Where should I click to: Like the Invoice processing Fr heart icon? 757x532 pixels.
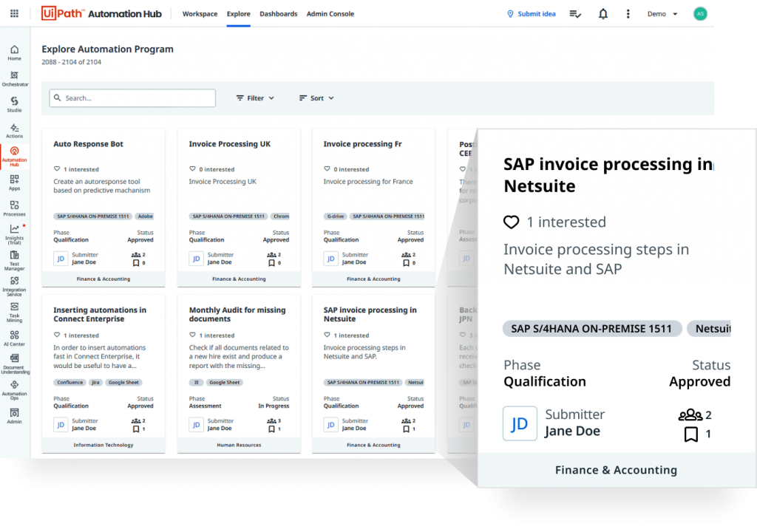327,169
